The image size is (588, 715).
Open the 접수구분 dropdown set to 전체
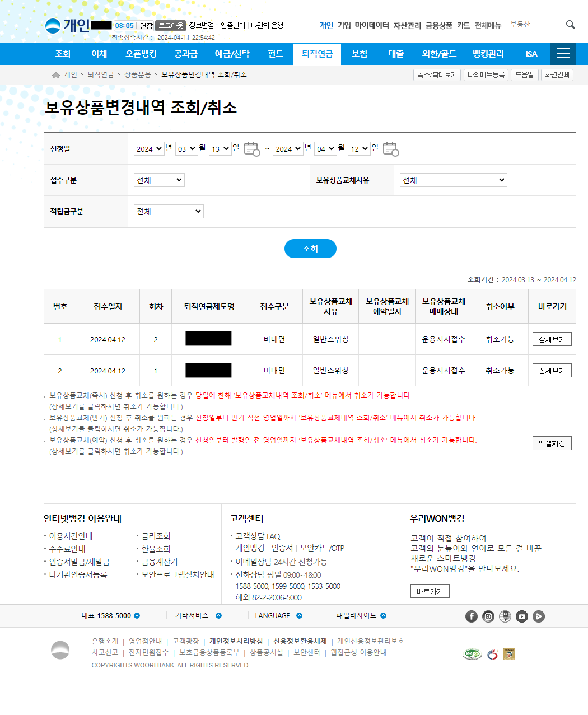coord(159,180)
